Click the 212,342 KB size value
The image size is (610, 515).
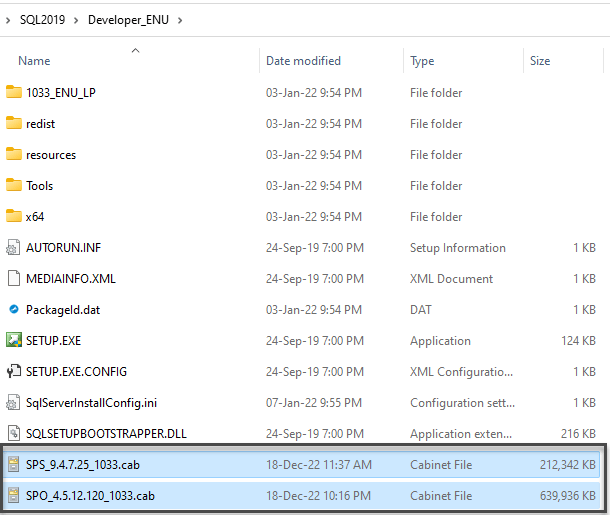coord(568,465)
